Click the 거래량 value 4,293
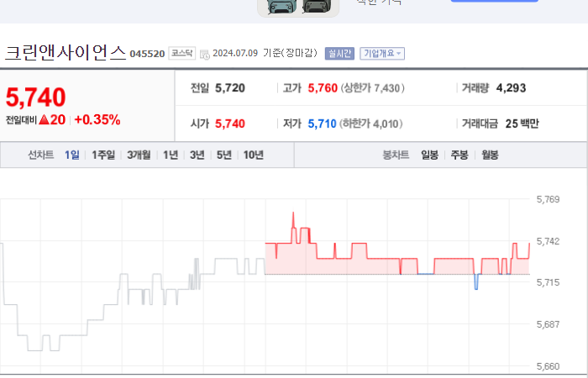This screenshot has height=378, width=588. click(511, 88)
